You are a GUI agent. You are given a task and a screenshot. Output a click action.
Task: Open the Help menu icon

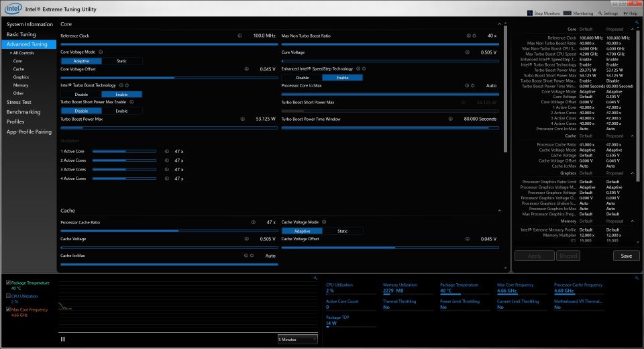click(x=627, y=13)
